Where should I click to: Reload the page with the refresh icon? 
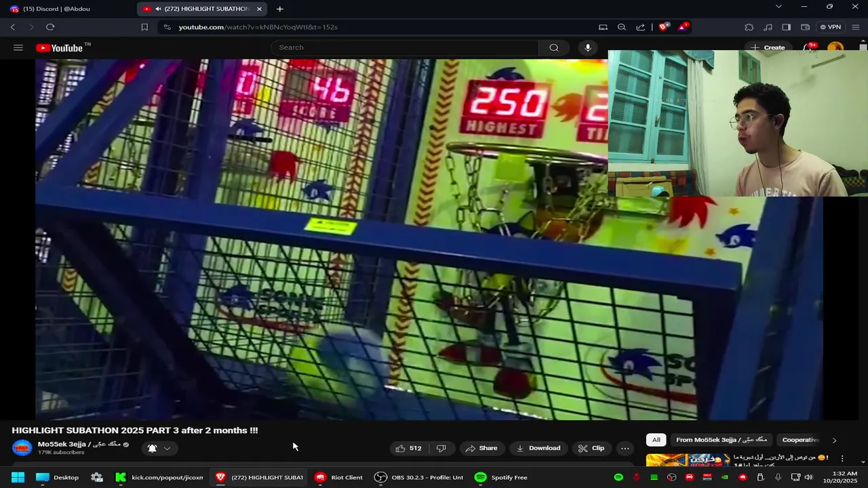pyautogui.click(x=50, y=27)
